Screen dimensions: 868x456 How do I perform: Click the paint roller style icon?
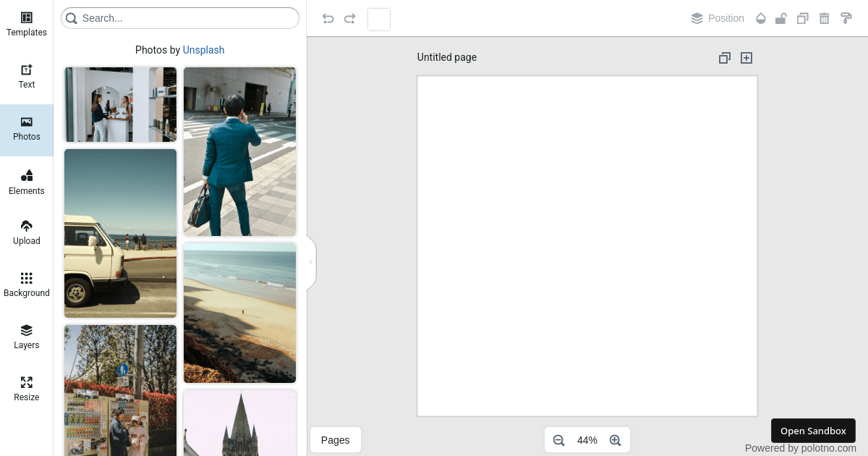(x=846, y=19)
